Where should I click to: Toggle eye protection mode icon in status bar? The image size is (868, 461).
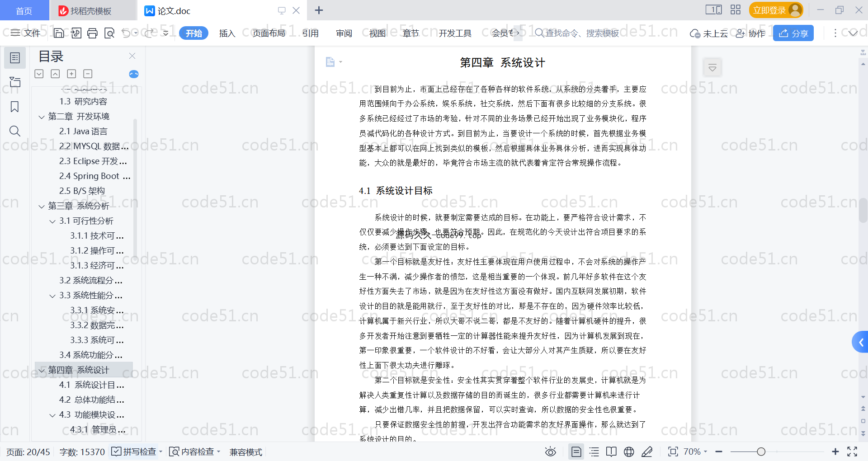551,452
